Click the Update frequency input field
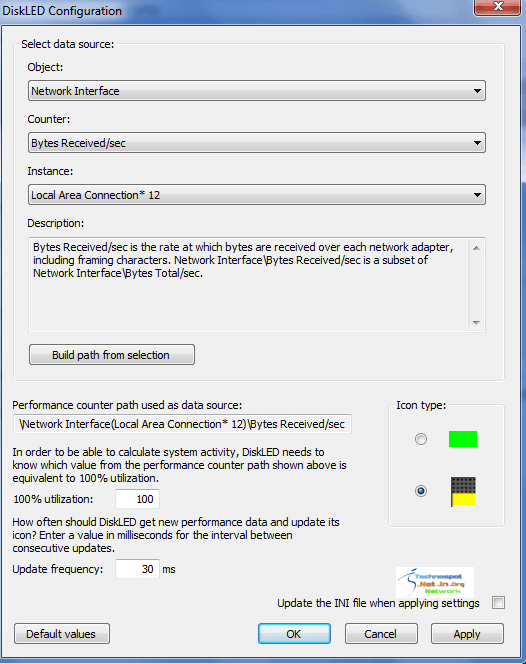This screenshot has width=526, height=664. point(137,569)
